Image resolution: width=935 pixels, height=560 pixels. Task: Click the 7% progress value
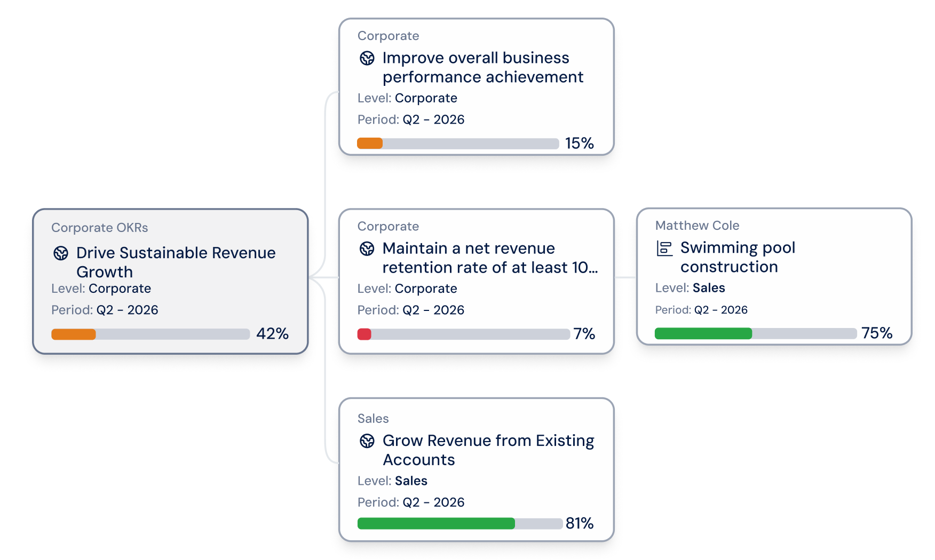tap(584, 334)
